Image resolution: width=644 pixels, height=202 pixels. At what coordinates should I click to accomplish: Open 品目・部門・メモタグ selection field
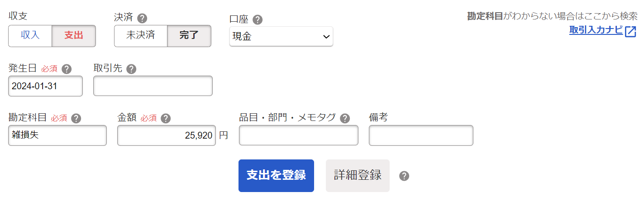tap(299, 135)
